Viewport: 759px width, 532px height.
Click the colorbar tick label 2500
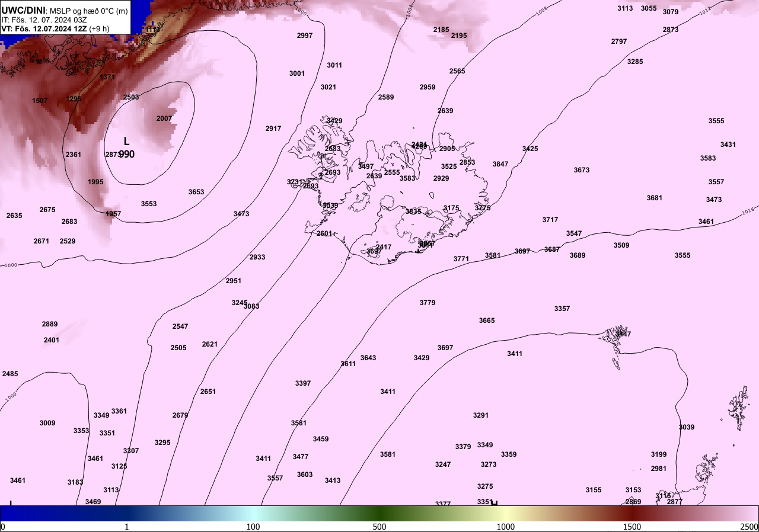coord(749,527)
